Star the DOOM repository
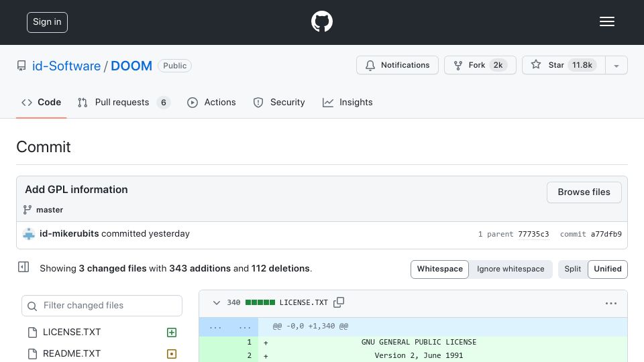Image resolution: width=644 pixels, height=362 pixels. (x=563, y=65)
